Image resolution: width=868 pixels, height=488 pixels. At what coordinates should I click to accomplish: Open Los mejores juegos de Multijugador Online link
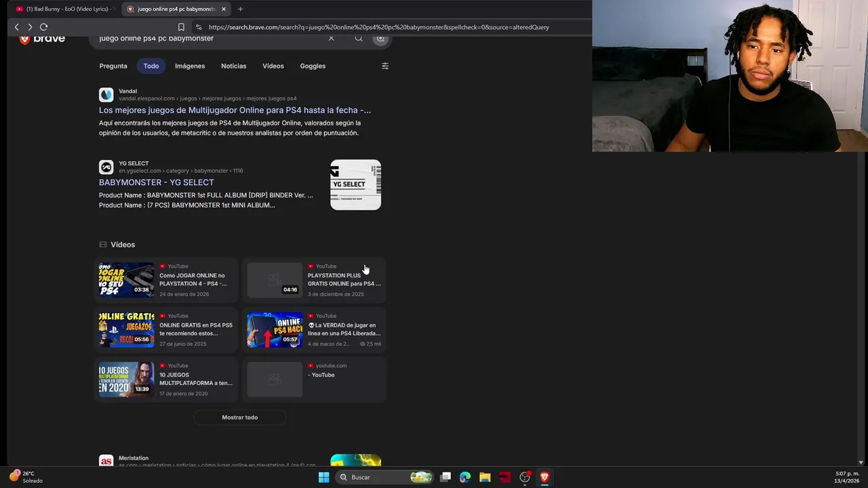tap(235, 110)
